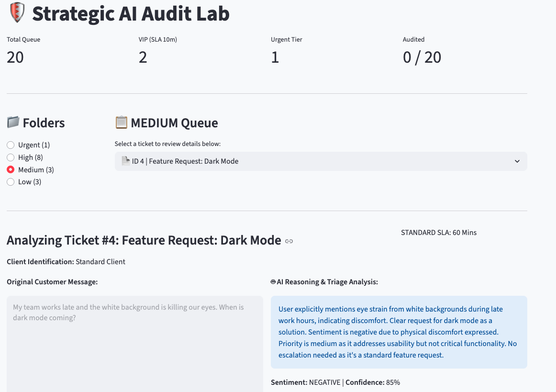Image resolution: width=556 pixels, height=392 pixels.
Task: Click the blue AI triage analysis box
Action: [x=399, y=332]
